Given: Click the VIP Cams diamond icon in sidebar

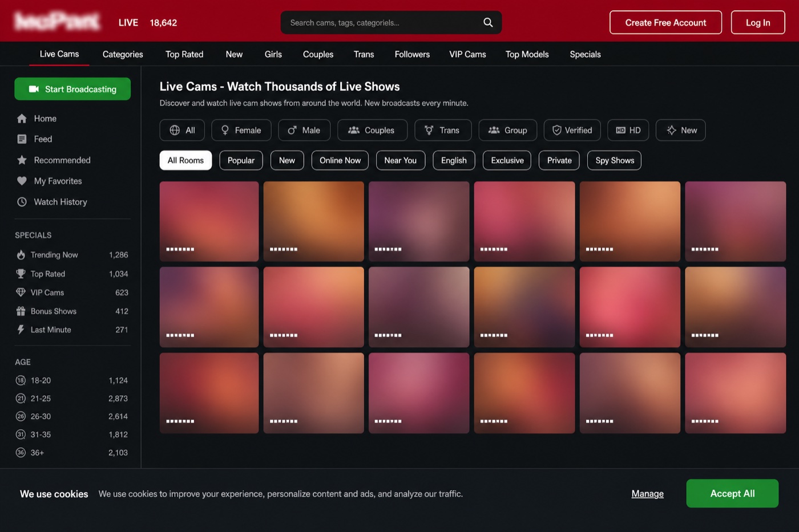Looking at the screenshot, I should pos(21,293).
